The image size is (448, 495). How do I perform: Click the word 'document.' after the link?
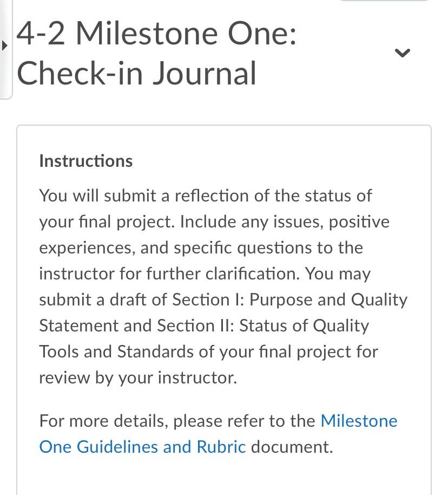coord(292,447)
